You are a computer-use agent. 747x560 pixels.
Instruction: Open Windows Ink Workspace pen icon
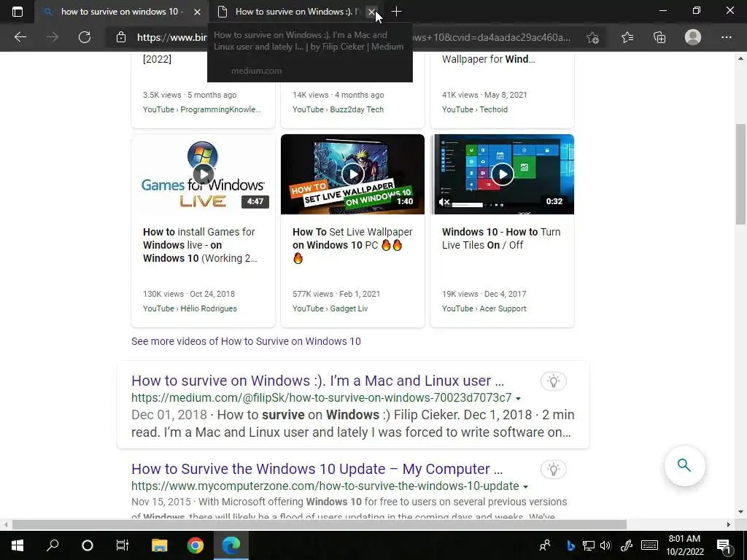tap(627, 545)
